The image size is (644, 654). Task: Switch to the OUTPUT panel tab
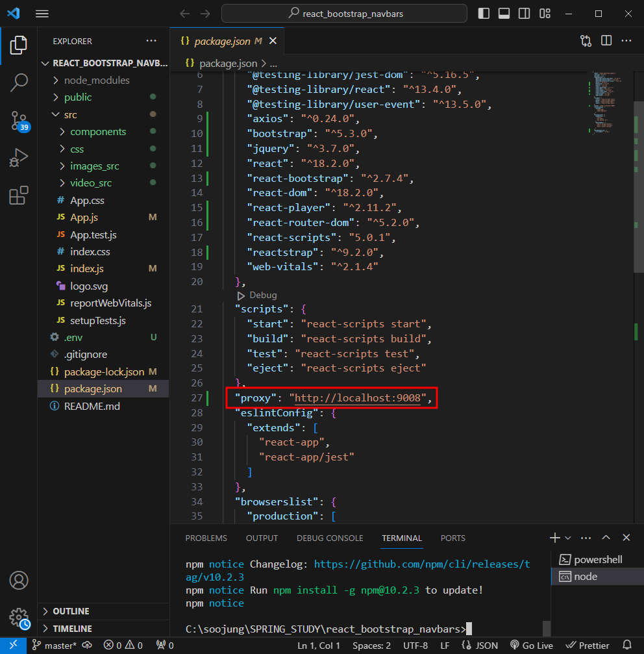pyautogui.click(x=262, y=538)
